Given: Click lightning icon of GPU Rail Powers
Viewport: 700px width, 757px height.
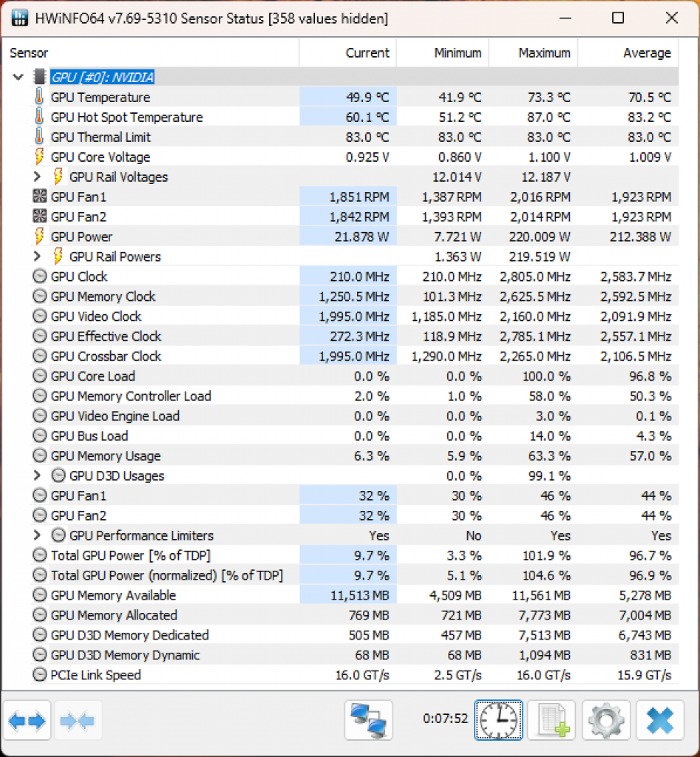Looking at the screenshot, I should [58, 256].
